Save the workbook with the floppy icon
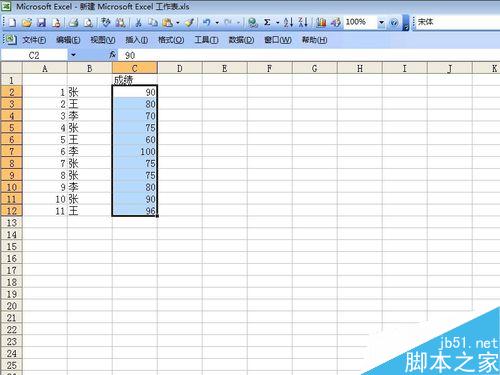Screen dimensions: 500x375 [41, 23]
